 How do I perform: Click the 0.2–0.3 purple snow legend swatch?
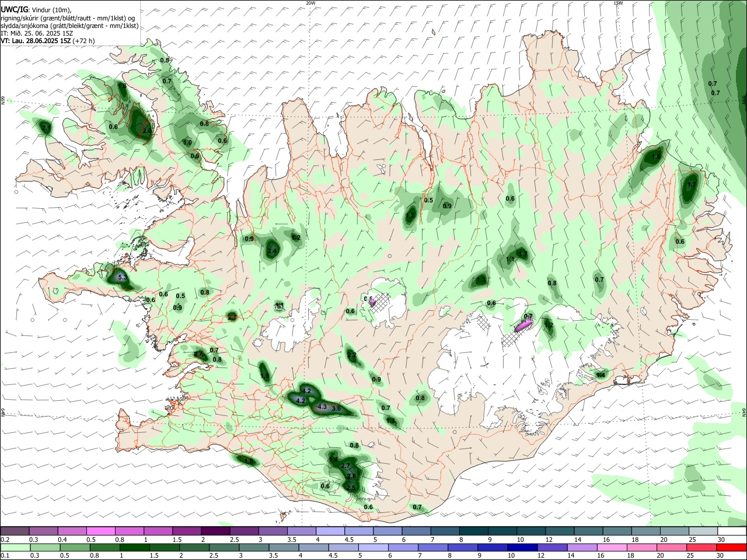(15, 531)
